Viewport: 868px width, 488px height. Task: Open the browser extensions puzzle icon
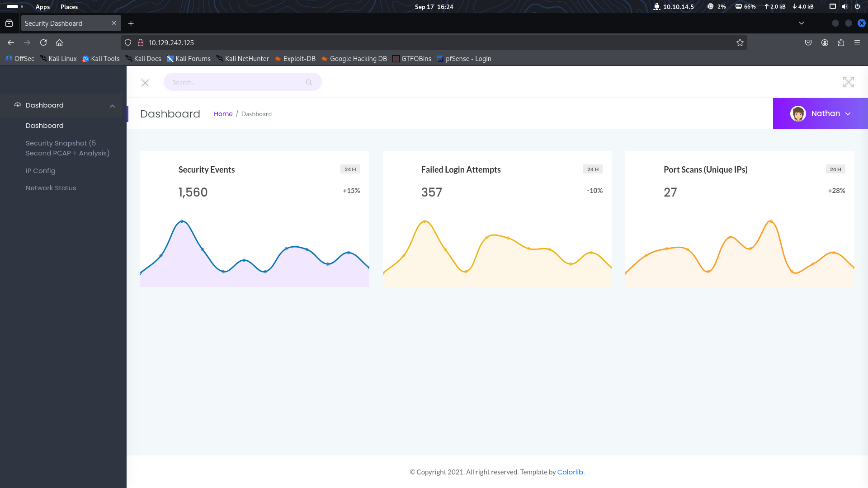(x=841, y=42)
